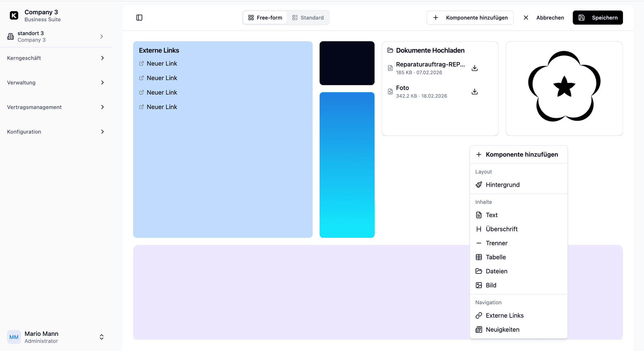Open the first Neuer Link item
Screen dimensions: 644x351
point(162,63)
